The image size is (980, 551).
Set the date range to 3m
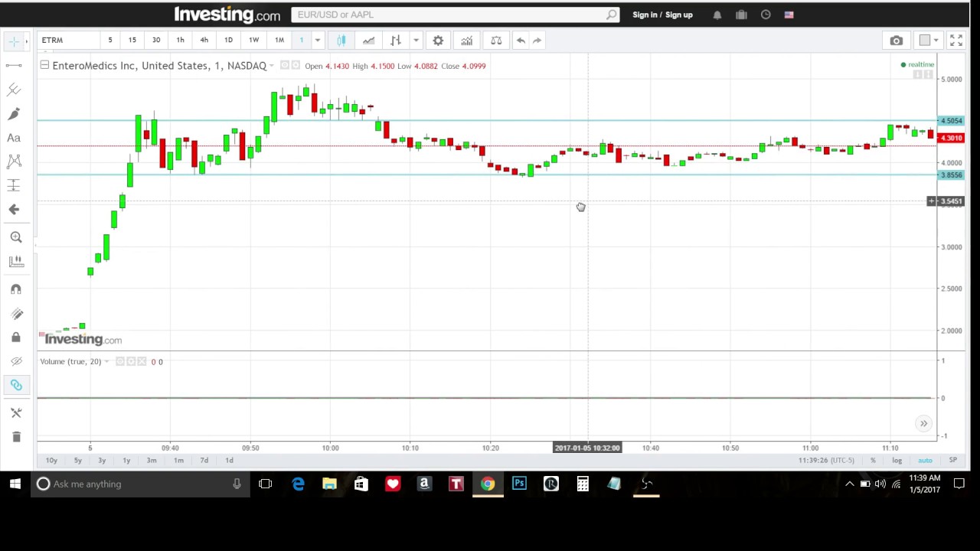(x=152, y=460)
